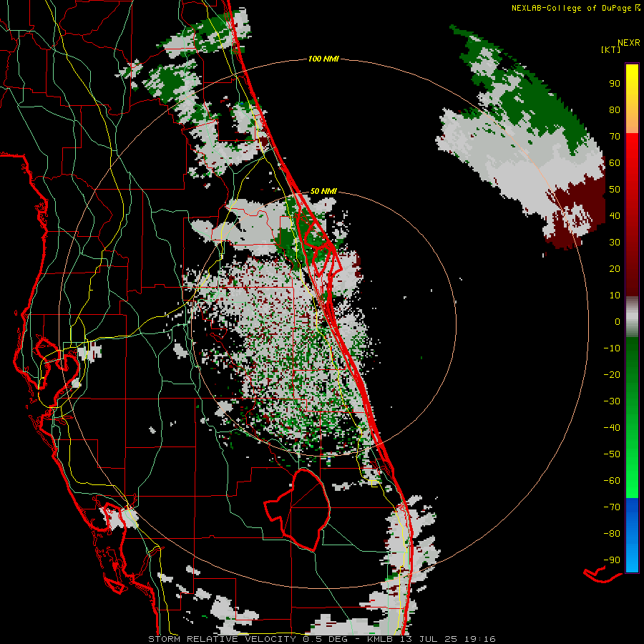Click the 70 value on velocity scale

pyautogui.click(x=615, y=137)
